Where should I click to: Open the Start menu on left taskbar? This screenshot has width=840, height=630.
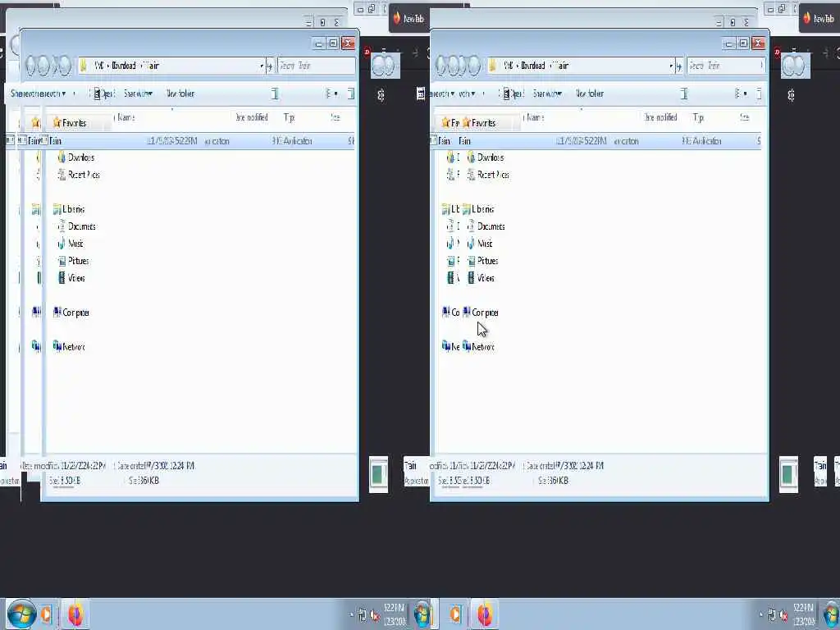point(21,614)
